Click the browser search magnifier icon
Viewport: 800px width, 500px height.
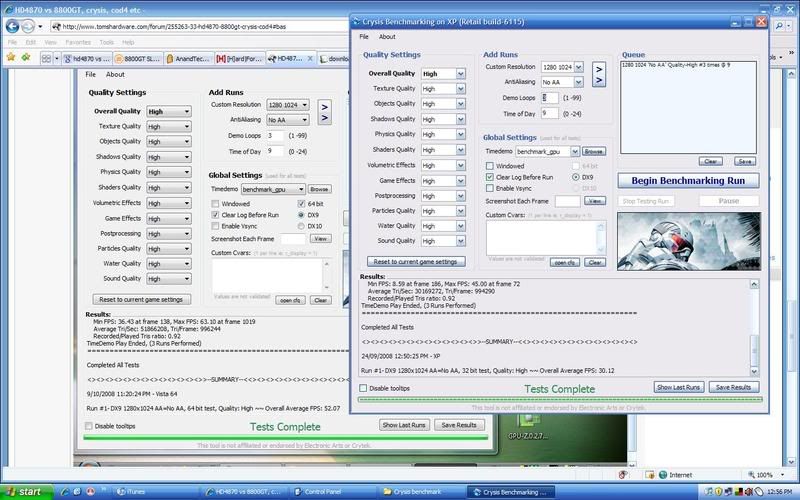tap(779, 26)
